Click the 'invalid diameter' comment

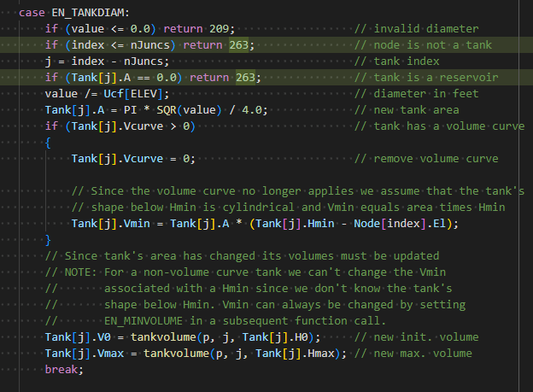click(426, 29)
